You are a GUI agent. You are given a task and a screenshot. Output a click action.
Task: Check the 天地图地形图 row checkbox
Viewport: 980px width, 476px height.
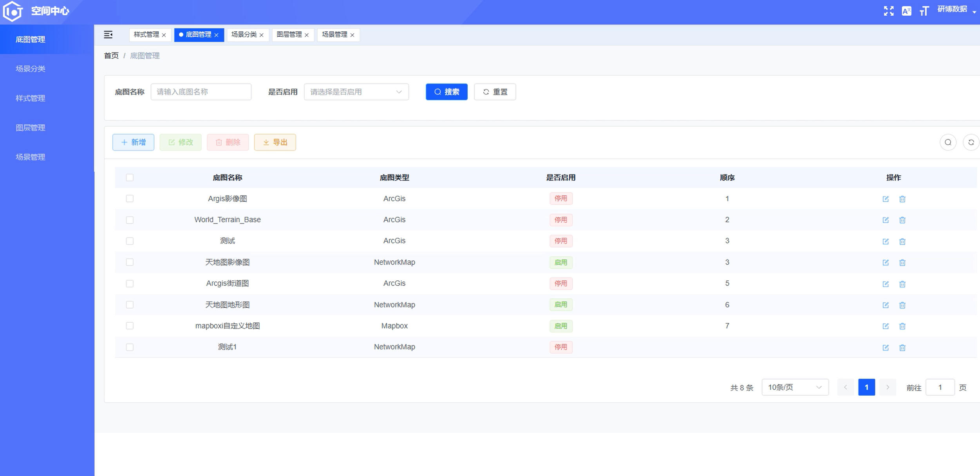130,305
